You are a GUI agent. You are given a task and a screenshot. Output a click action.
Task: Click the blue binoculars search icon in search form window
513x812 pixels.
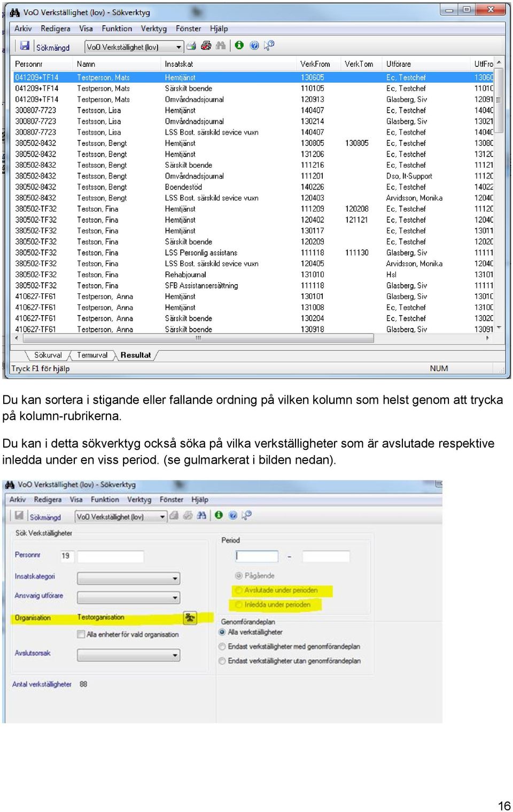point(201,516)
